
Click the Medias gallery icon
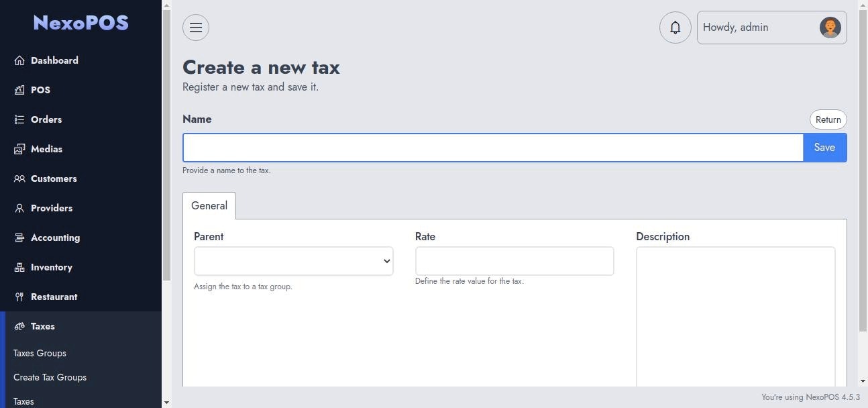pyautogui.click(x=19, y=149)
